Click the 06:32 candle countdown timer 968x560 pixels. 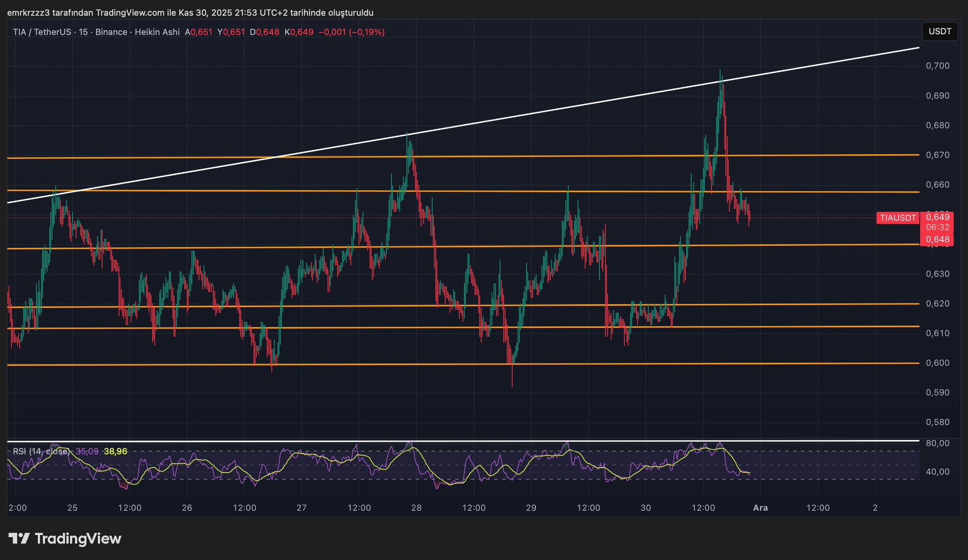(938, 227)
